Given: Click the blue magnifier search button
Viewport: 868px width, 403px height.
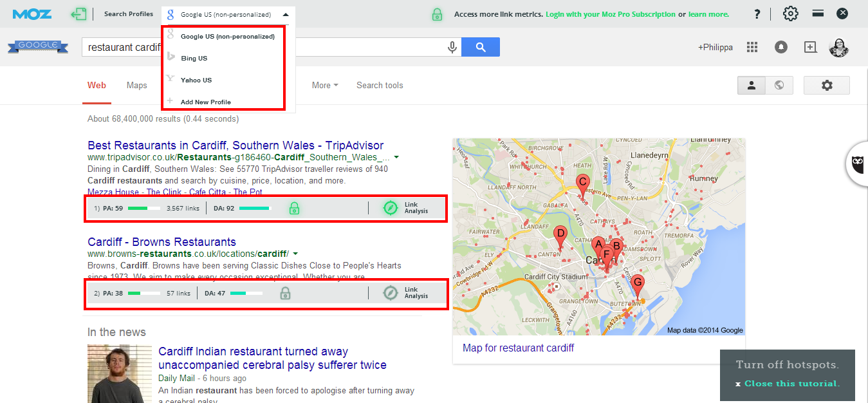Looking at the screenshot, I should coord(481,47).
